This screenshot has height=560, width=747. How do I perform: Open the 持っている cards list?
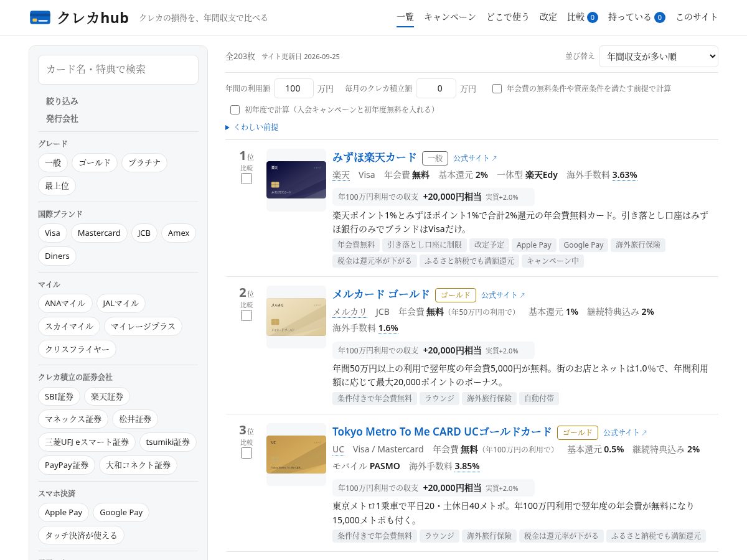click(x=637, y=17)
